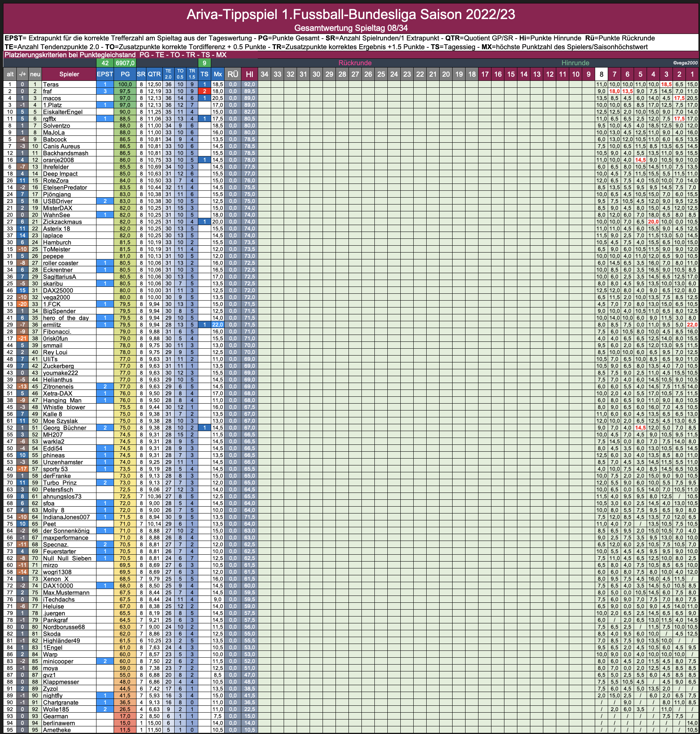This screenshot has height=734, width=700.
Task: Select the 'SR' column header
Action: 141,74
